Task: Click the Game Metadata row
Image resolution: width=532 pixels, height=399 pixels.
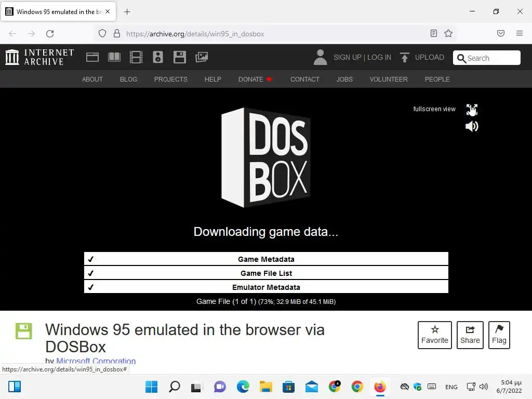Action: [x=266, y=259]
